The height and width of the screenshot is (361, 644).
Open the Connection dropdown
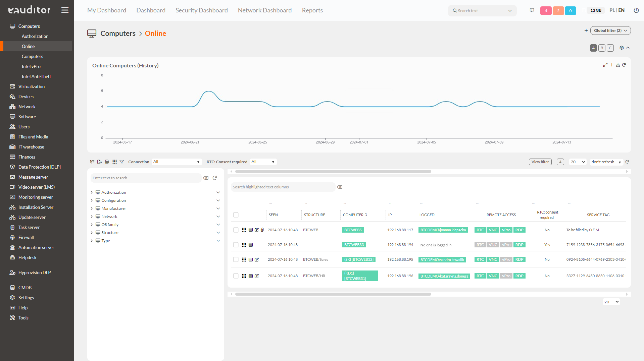pyautogui.click(x=177, y=162)
